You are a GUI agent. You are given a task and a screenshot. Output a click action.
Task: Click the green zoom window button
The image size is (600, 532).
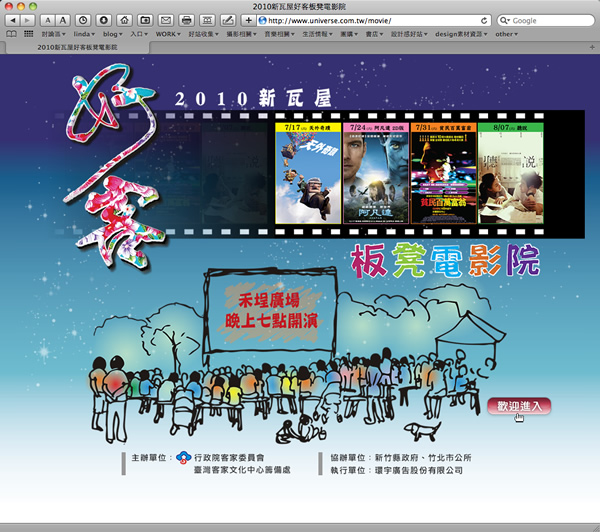(x=33, y=6)
